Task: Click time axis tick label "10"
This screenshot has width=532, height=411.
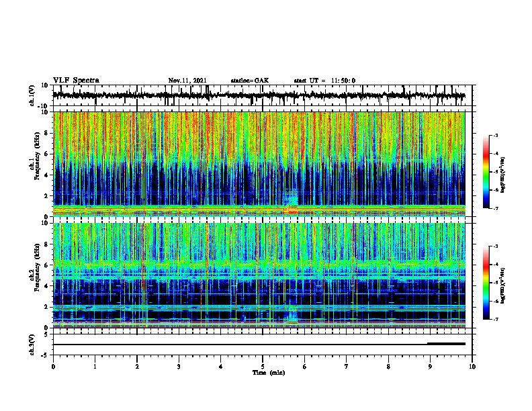Action: (x=472, y=367)
